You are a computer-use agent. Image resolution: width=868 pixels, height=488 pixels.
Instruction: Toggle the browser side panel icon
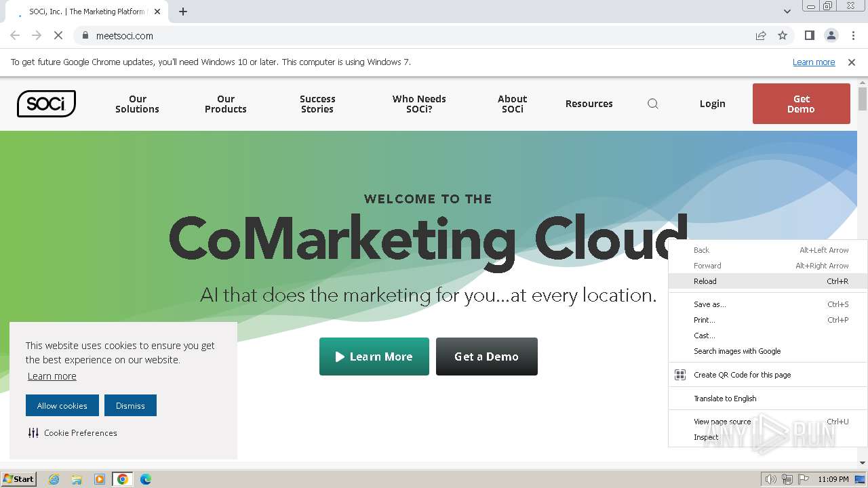point(809,36)
